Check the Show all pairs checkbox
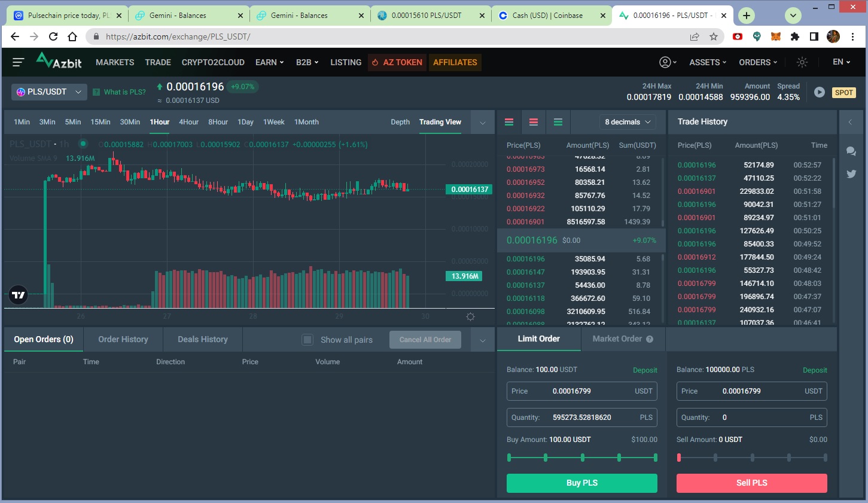The width and height of the screenshot is (868, 503). pyautogui.click(x=307, y=340)
